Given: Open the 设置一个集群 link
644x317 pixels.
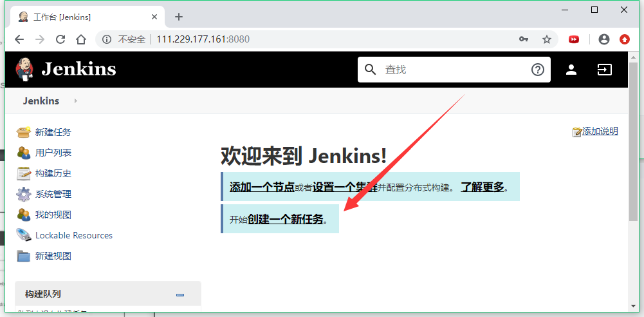Looking at the screenshot, I should click(x=345, y=187).
